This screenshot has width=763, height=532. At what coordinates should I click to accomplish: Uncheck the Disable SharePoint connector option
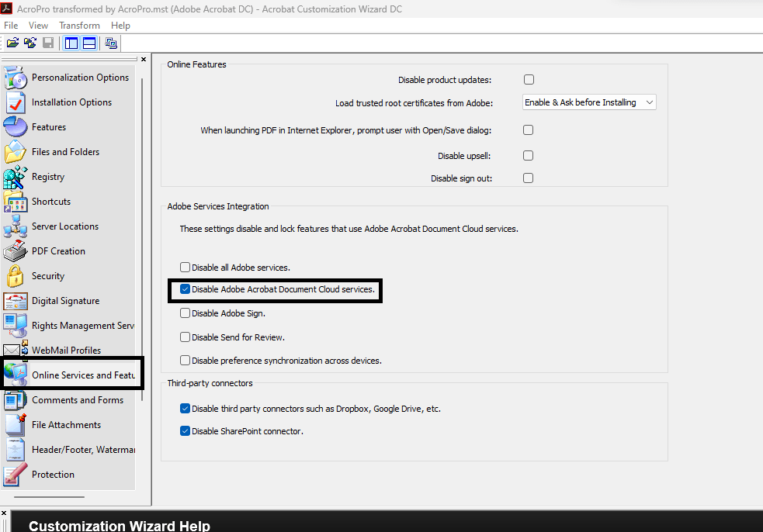click(x=184, y=430)
